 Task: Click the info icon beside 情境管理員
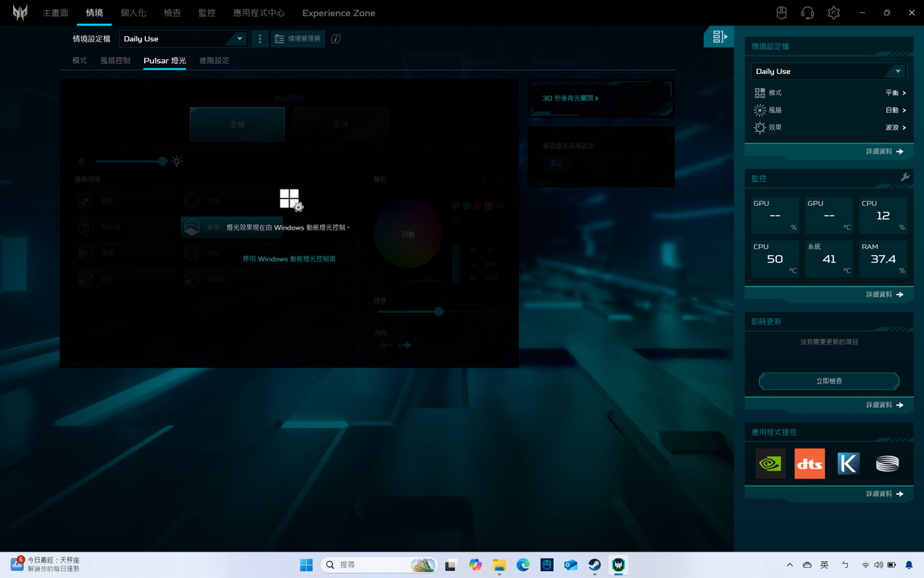[336, 39]
